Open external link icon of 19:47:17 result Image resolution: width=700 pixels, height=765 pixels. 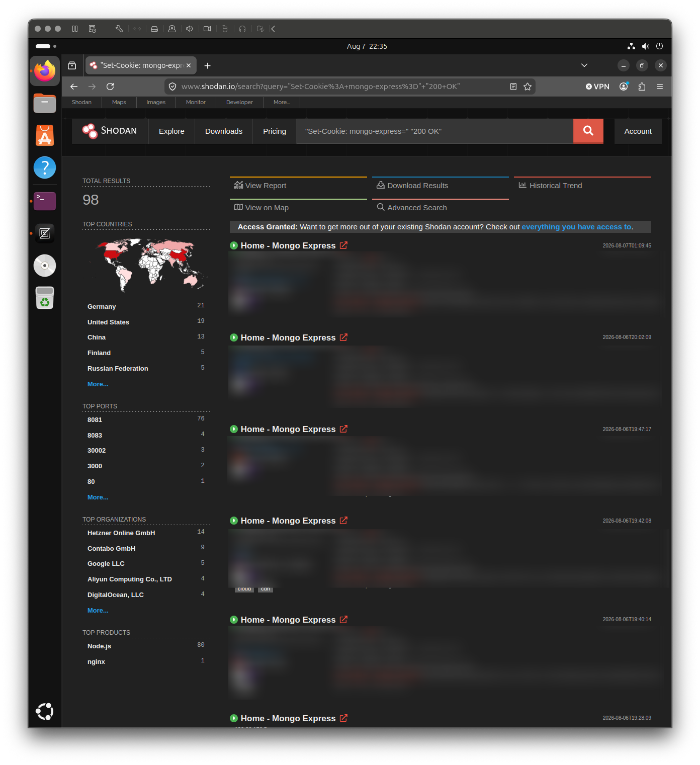pyautogui.click(x=343, y=429)
